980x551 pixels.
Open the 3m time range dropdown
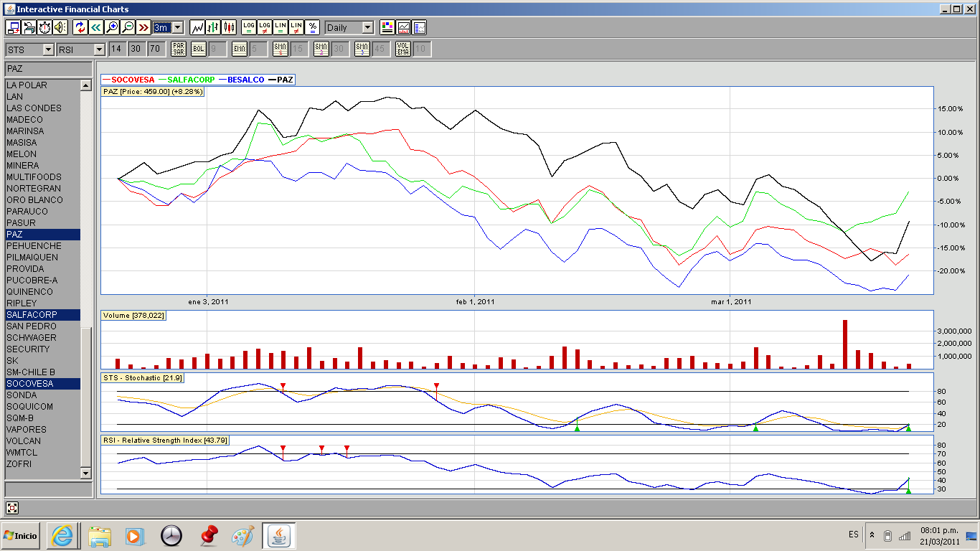pyautogui.click(x=177, y=27)
